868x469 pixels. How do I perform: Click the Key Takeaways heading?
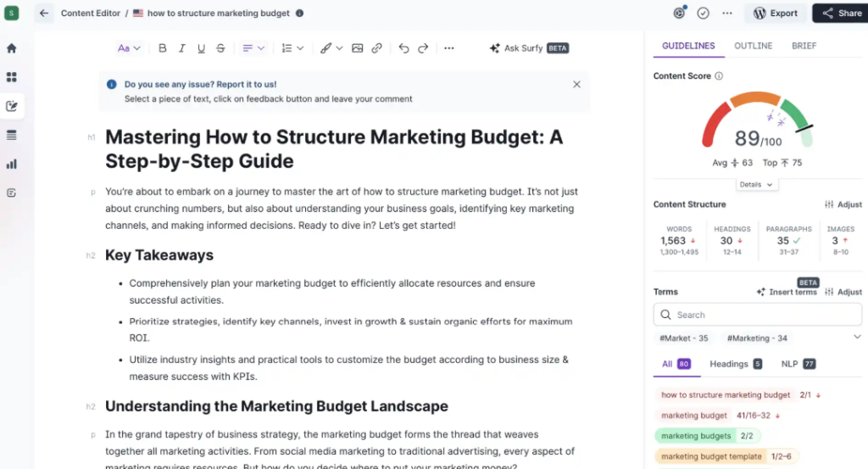click(159, 255)
